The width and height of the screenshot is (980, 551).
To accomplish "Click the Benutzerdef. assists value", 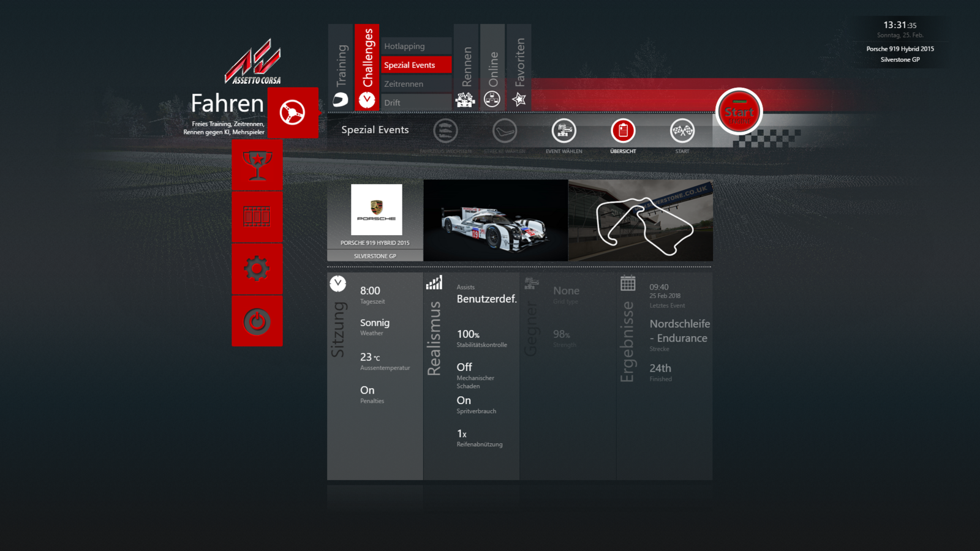I will pyautogui.click(x=487, y=299).
